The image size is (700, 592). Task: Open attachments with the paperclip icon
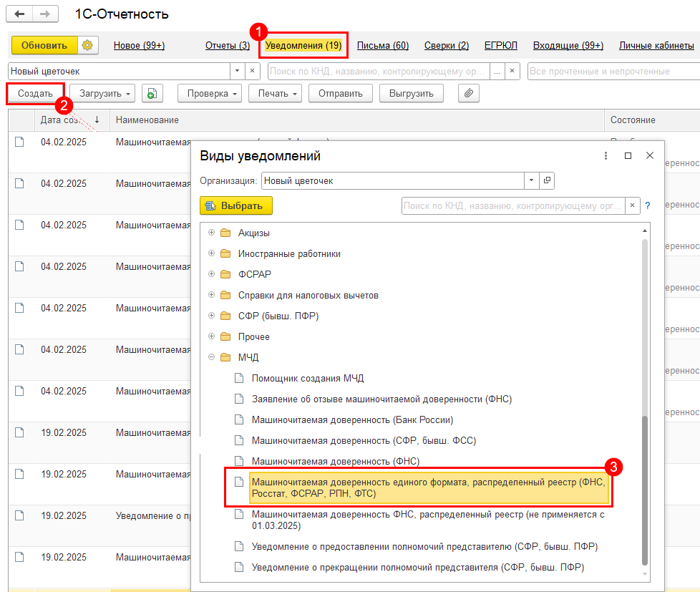coord(468,93)
